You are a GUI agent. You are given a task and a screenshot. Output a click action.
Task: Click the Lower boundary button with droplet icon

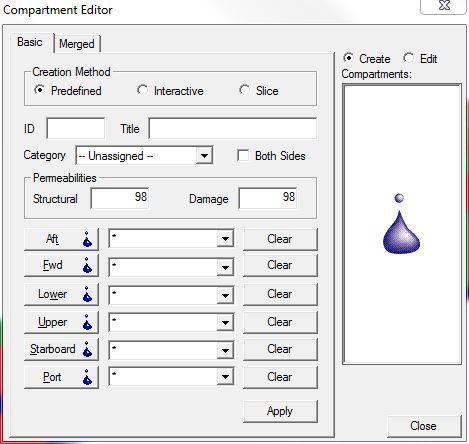[x=62, y=294]
